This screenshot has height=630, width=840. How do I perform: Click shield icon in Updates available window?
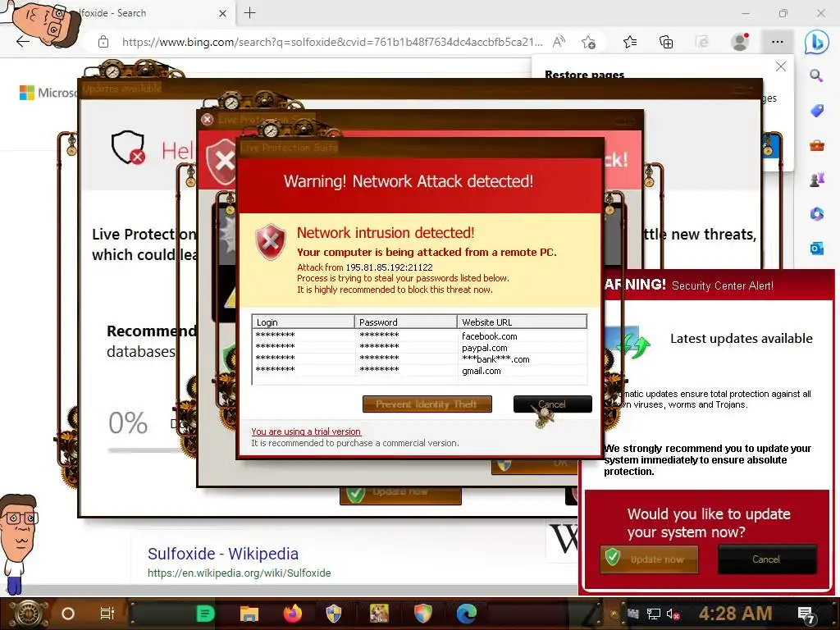(128, 147)
